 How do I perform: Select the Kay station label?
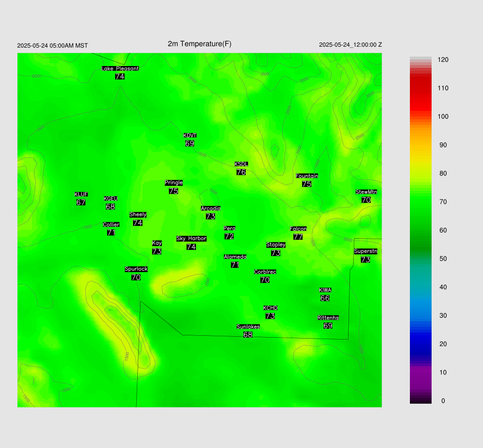pos(157,243)
